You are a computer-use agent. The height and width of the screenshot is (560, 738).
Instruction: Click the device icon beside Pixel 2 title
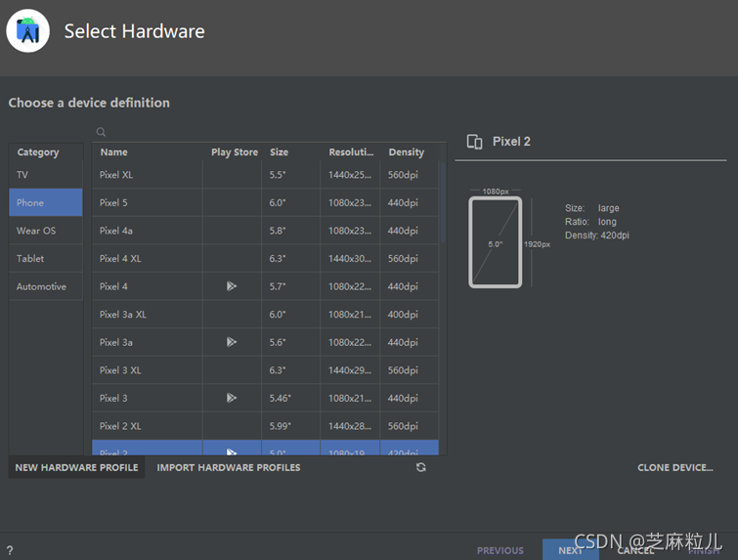coord(474,142)
